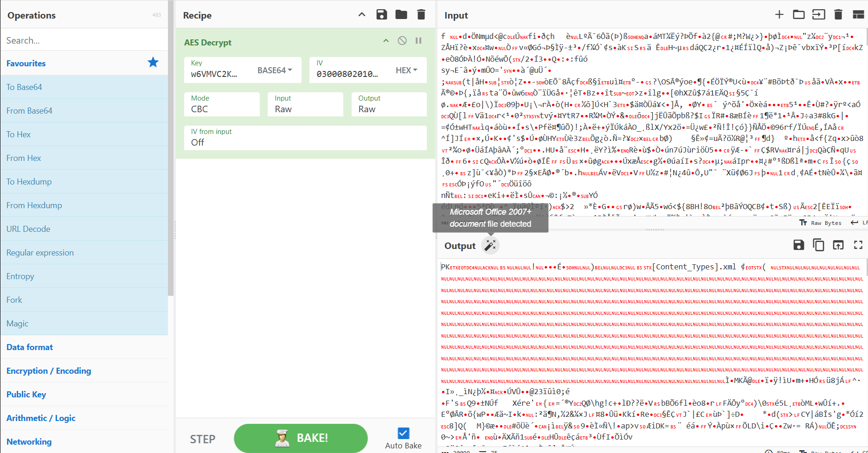Select the To Hex operation
The width and height of the screenshot is (868, 453).
84,134
